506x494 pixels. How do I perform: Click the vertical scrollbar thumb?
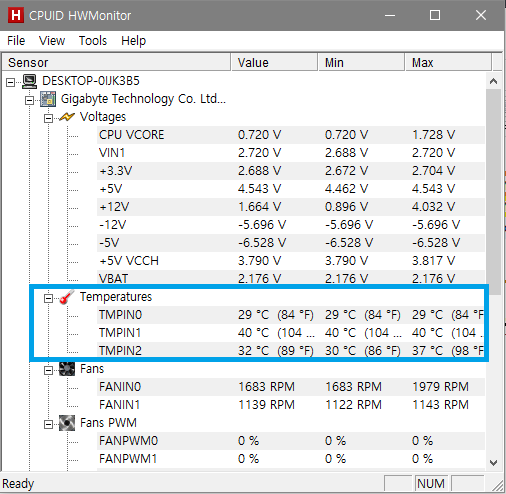coord(493,192)
